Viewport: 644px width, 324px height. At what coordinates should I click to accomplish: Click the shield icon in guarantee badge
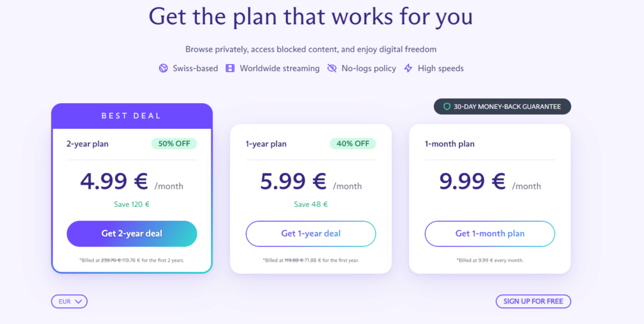click(x=447, y=107)
